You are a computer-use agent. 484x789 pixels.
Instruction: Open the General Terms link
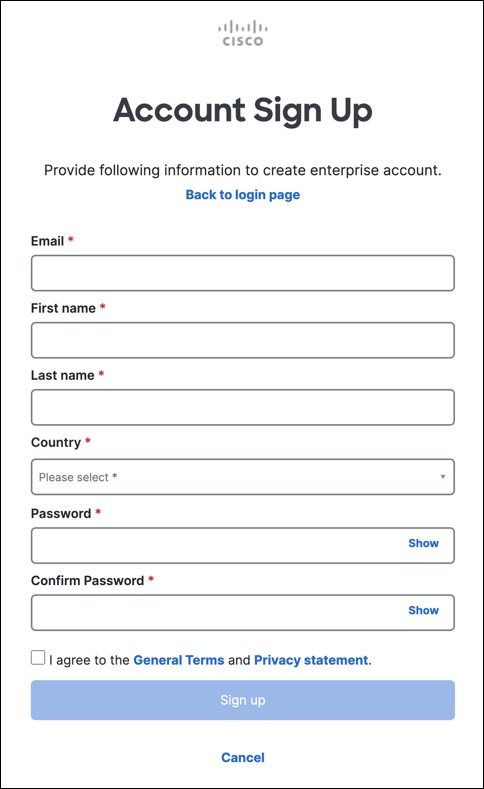click(179, 660)
